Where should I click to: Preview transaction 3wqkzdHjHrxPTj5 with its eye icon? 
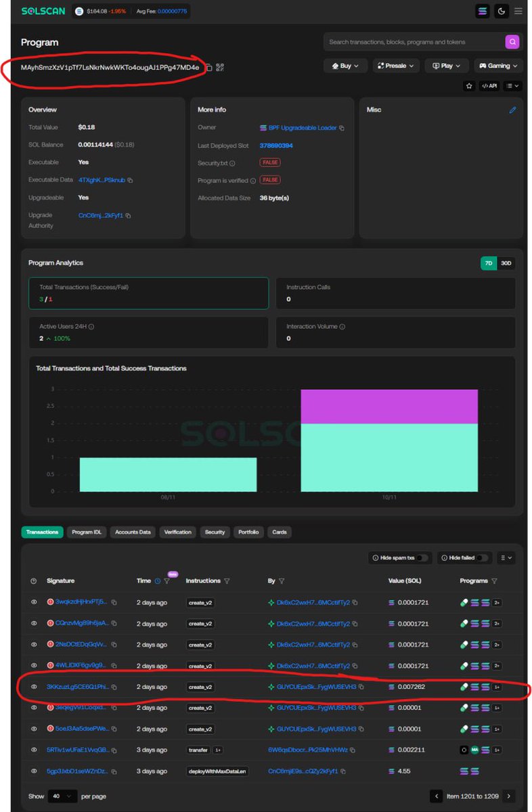(x=34, y=602)
